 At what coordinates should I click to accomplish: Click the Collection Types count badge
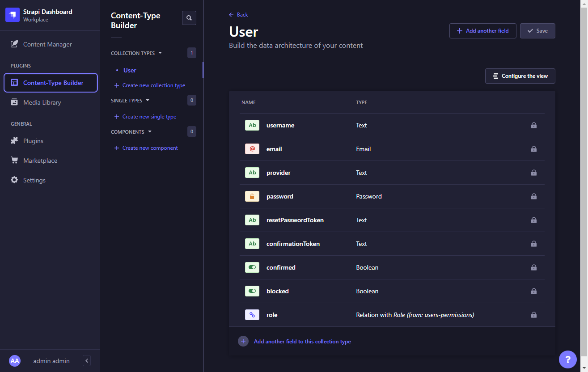(192, 53)
